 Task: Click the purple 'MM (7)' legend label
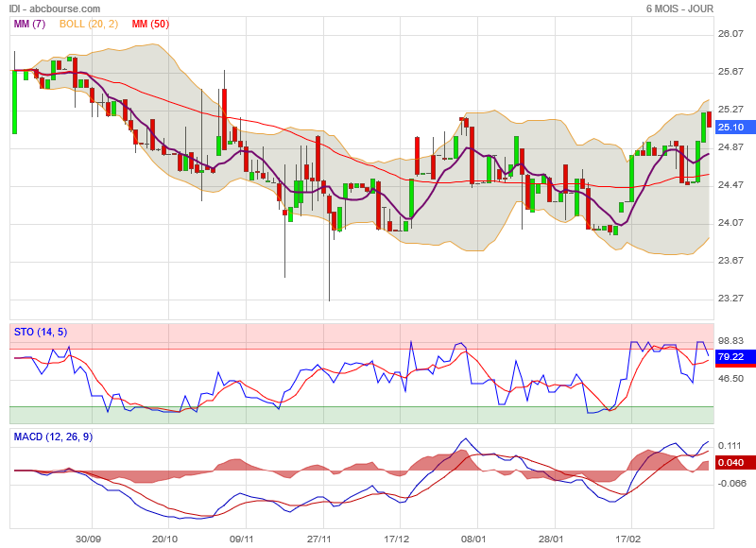(29, 24)
